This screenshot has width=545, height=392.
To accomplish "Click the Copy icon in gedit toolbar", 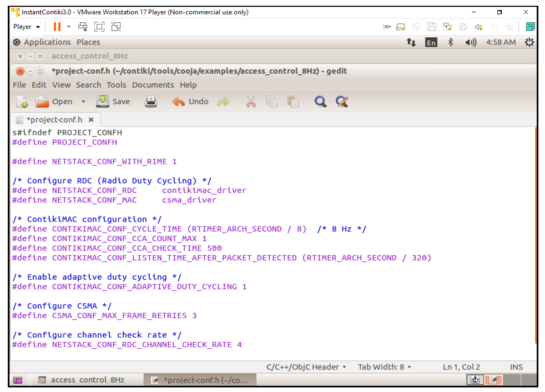I will 272,101.
